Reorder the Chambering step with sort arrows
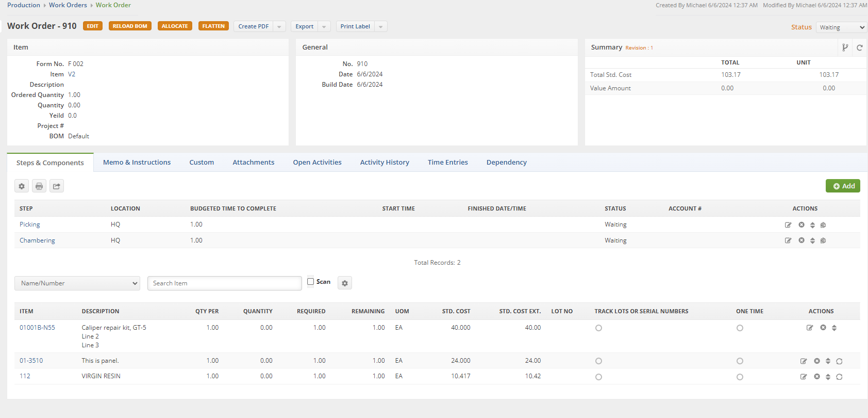 (812, 240)
